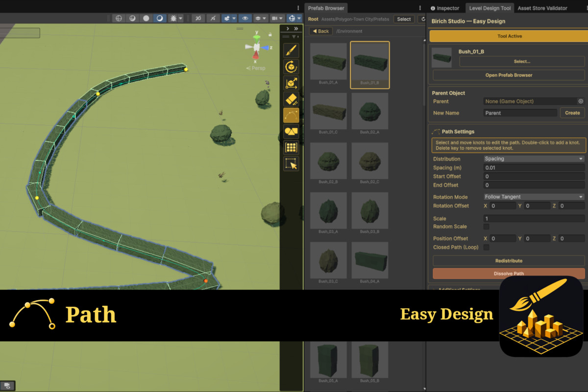Viewport: 588px width, 392px height.
Task: Go Back in the Prefab Browser
Action: coord(321,31)
